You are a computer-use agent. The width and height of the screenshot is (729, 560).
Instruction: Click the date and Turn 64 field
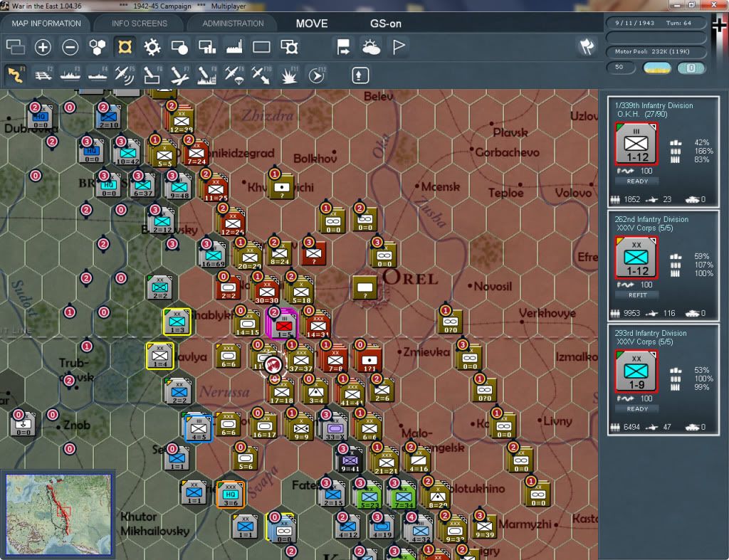point(656,23)
